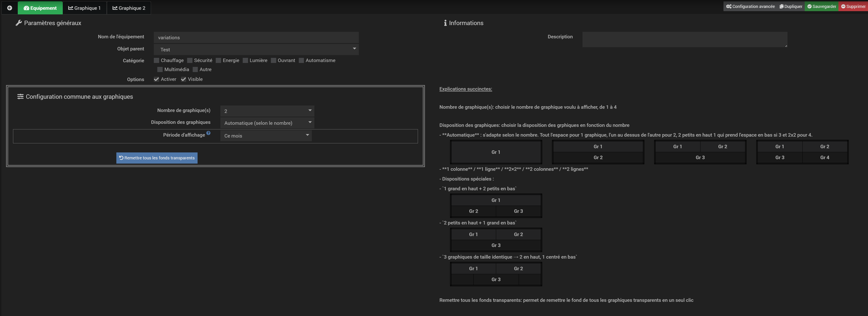Toggle the Visible checkbox
The image size is (868, 316).
183,79
